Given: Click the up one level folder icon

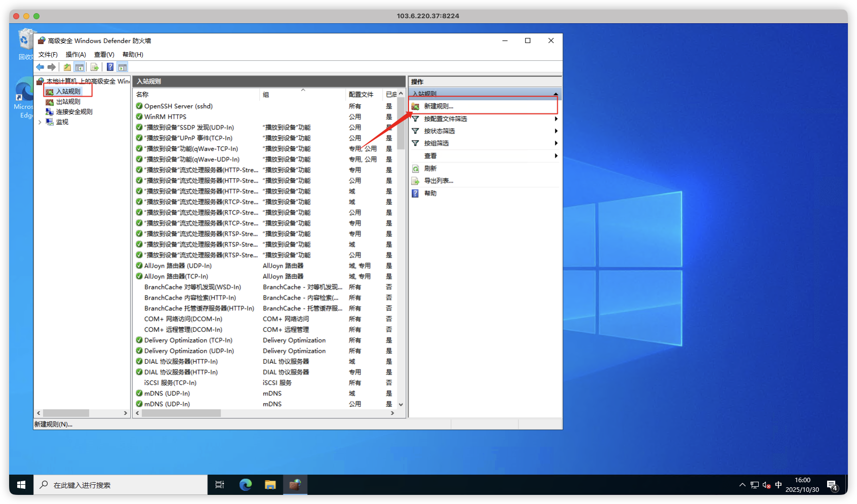Looking at the screenshot, I should 67,67.
